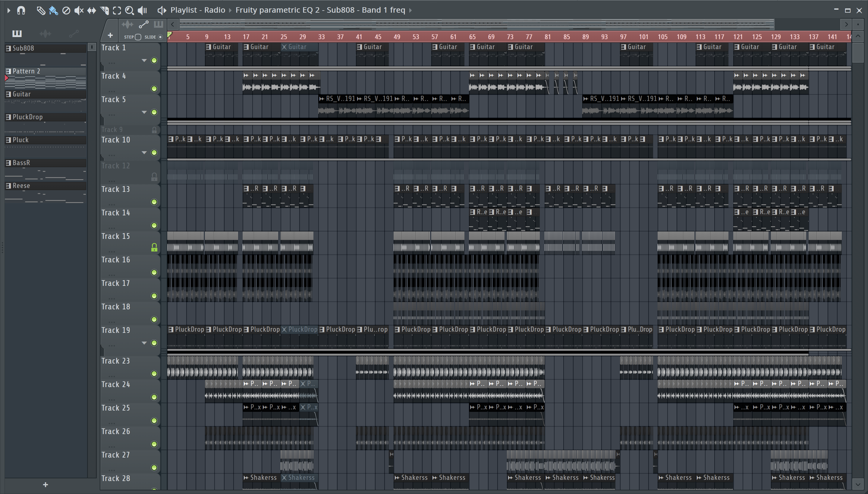Click bar 97 on the timeline ruler
Screen dimensions: 868x494
tap(623, 37)
